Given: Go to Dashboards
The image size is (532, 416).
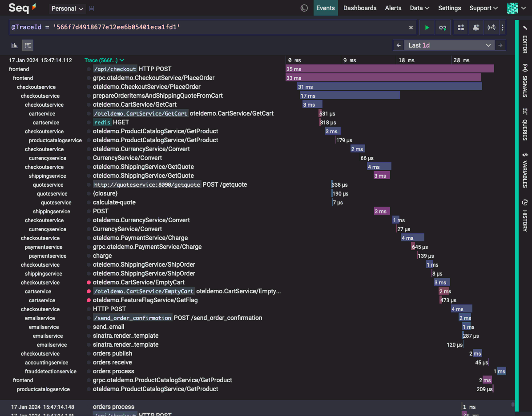Looking at the screenshot, I should point(360,8).
